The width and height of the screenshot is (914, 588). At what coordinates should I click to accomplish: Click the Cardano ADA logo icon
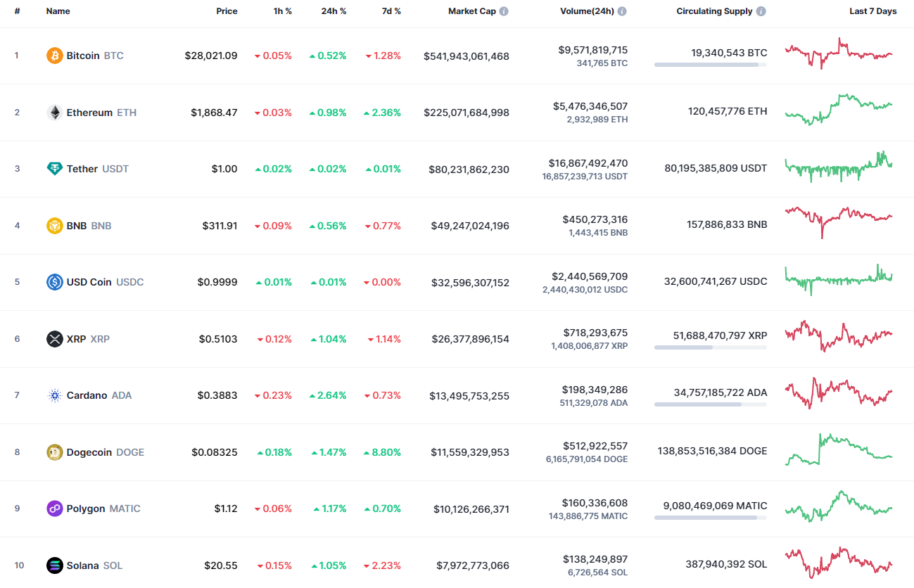[54, 395]
